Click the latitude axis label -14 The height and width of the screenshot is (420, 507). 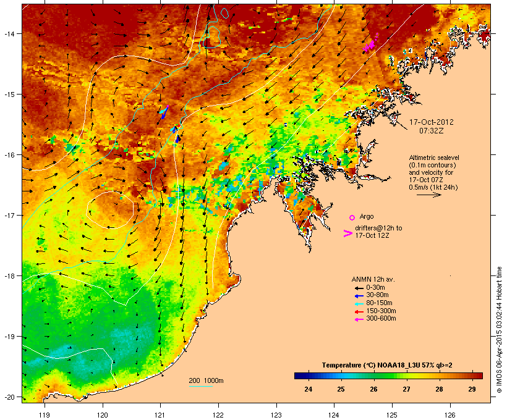tap(9, 33)
